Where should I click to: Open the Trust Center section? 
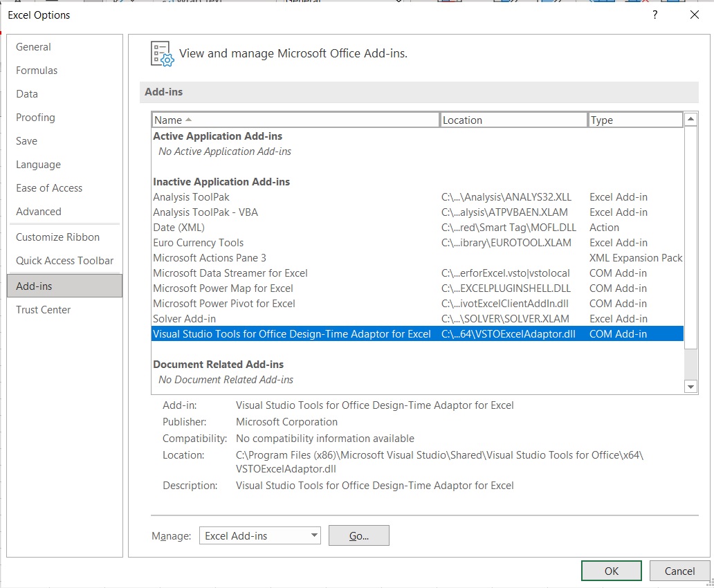[x=43, y=309]
